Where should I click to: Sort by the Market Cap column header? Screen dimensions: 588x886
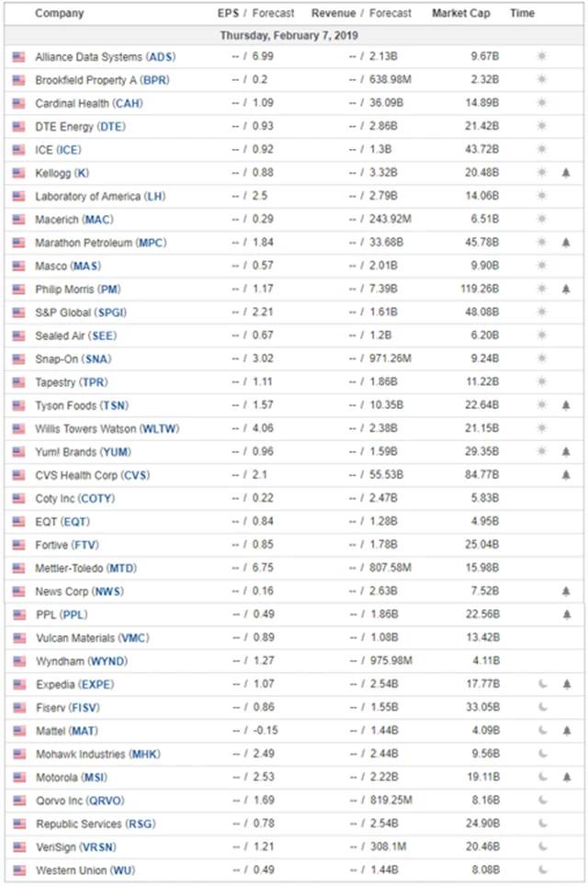point(461,14)
